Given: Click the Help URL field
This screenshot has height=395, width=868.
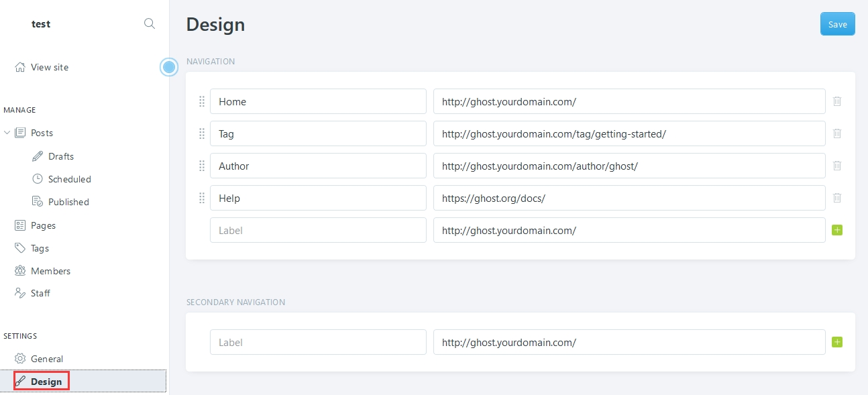Looking at the screenshot, I should click(x=629, y=198).
